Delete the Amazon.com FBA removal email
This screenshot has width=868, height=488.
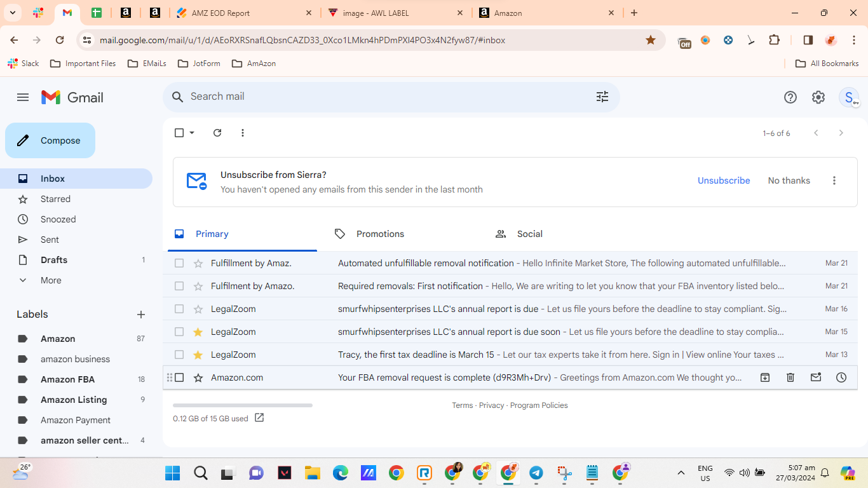pos(790,377)
